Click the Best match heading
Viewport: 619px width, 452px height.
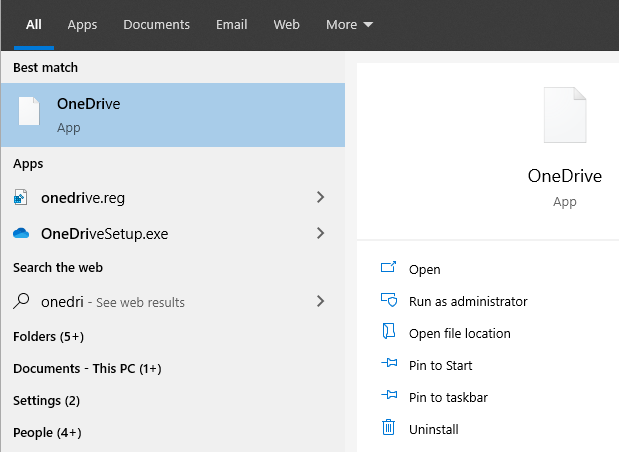(45, 68)
